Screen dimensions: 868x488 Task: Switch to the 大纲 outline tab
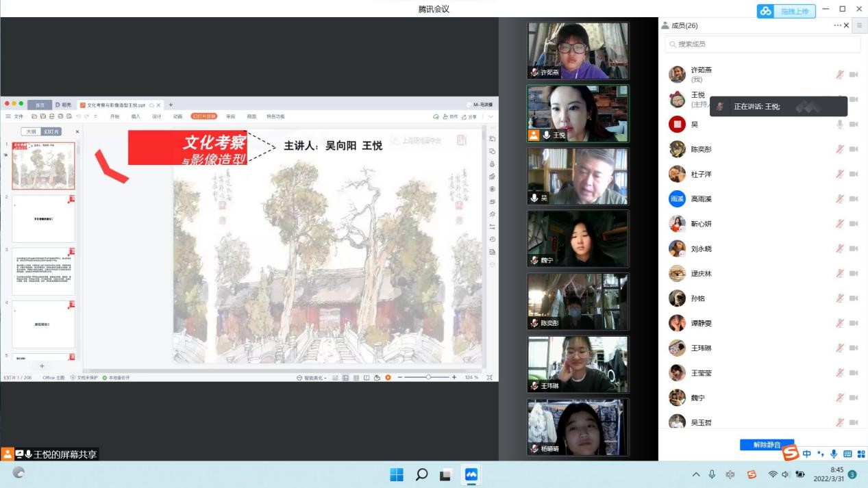(x=30, y=131)
